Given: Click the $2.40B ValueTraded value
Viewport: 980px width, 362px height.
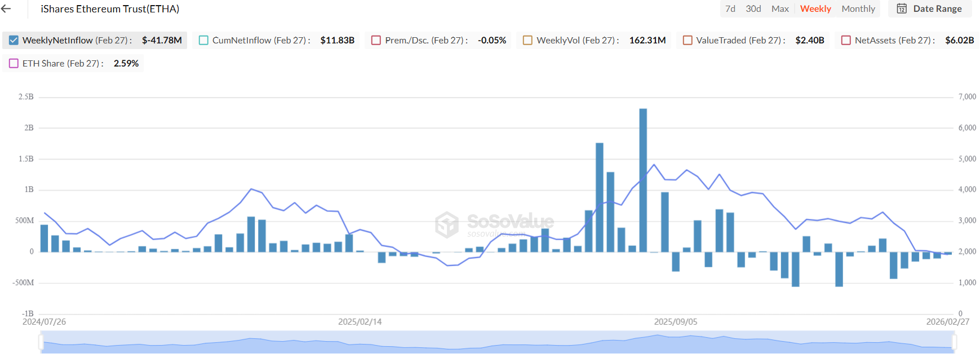Looking at the screenshot, I should pos(810,40).
